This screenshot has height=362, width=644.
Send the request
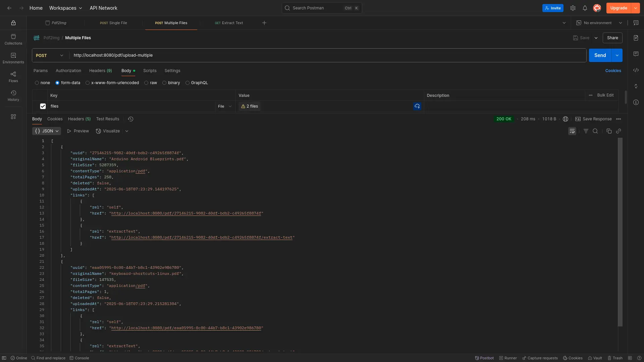click(600, 55)
